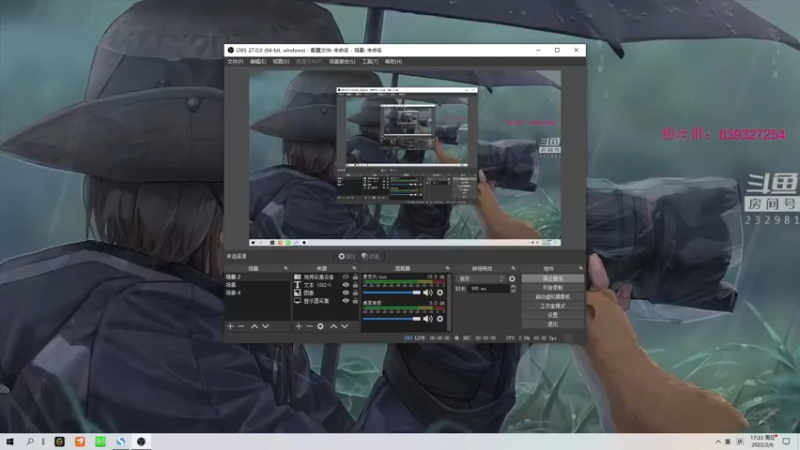Click the monitor icon on the Display Capture source row
The image size is (800, 450).
pyautogui.click(x=297, y=301)
